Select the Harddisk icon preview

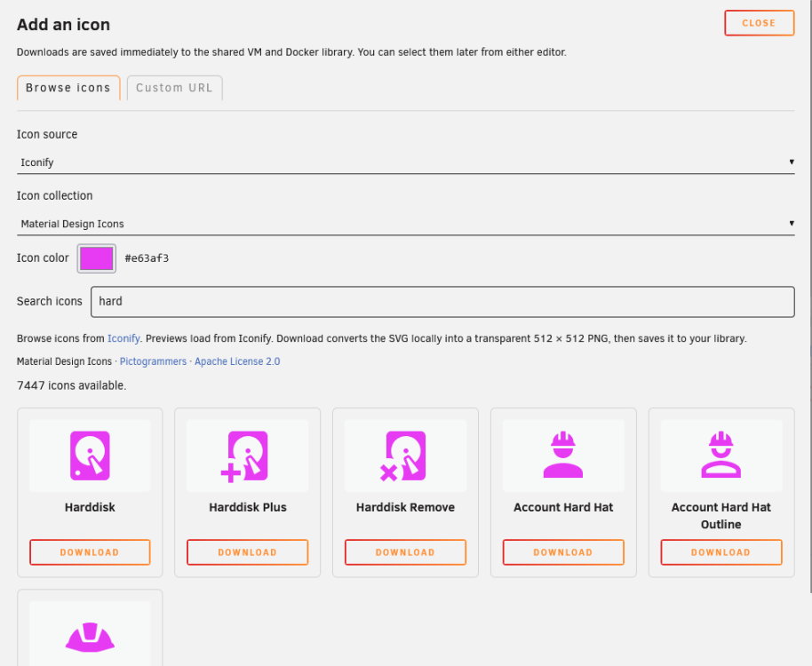click(90, 456)
